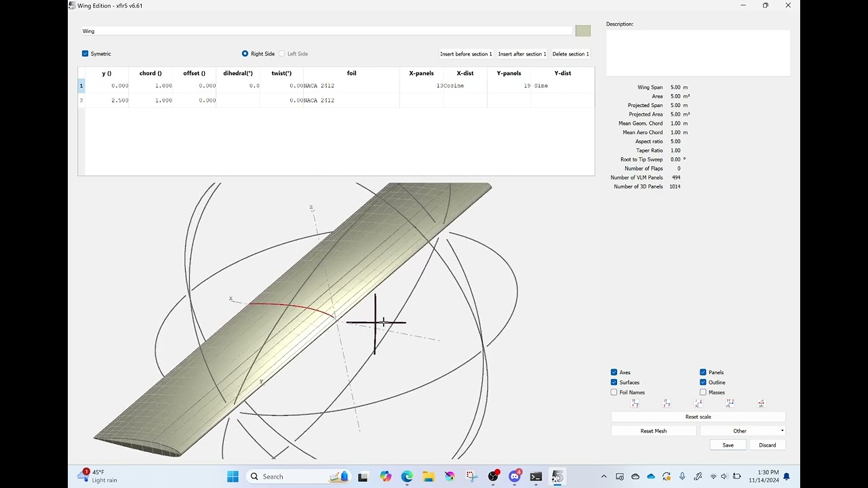Open the wing color swatch

click(583, 31)
